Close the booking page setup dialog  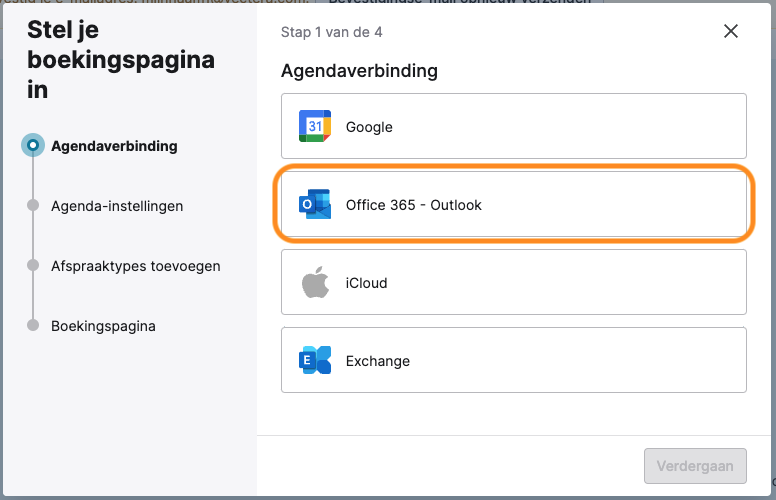click(x=730, y=31)
